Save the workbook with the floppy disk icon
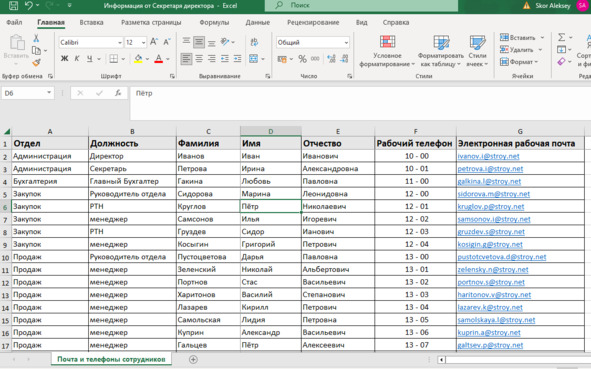 pyautogui.click(x=14, y=5)
